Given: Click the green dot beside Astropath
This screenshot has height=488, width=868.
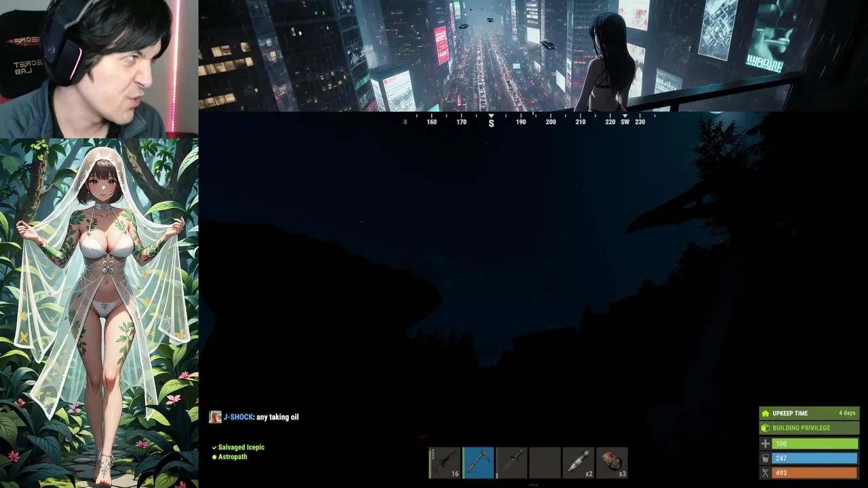Looking at the screenshot, I should [214, 457].
